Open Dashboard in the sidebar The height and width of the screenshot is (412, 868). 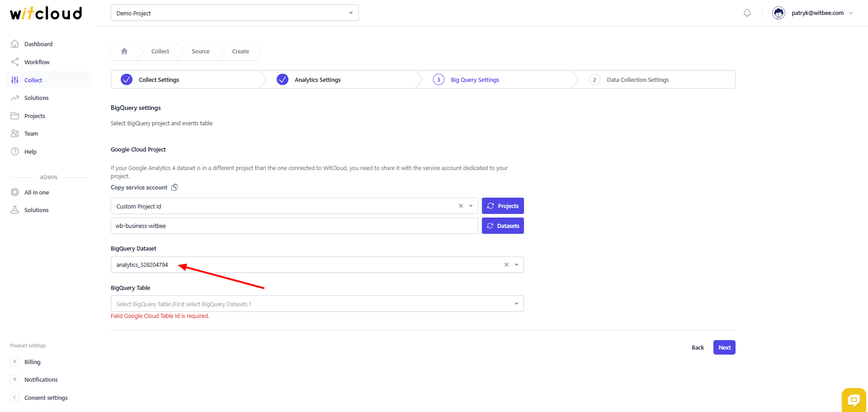(x=38, y=44)
